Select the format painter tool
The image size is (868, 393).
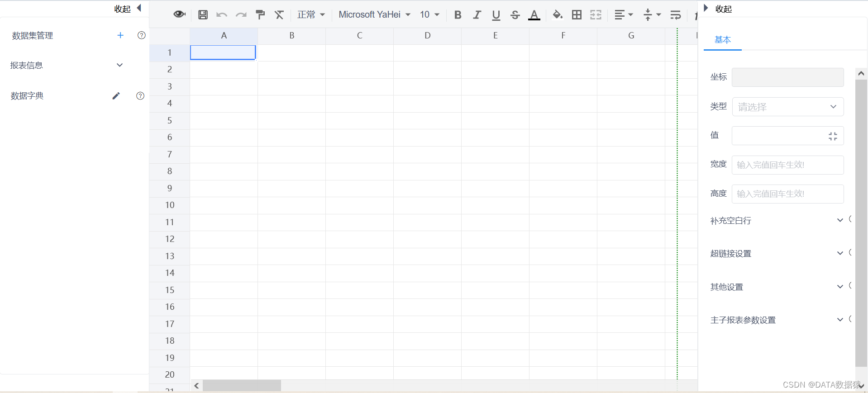(260, 15)
